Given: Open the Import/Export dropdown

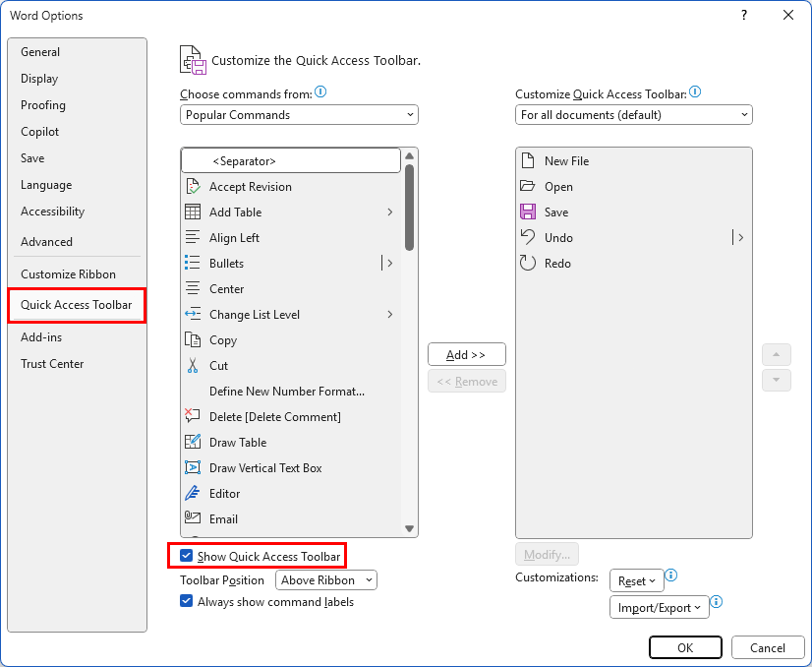Looking at the screenshot, I should click(x=660, y=607).
